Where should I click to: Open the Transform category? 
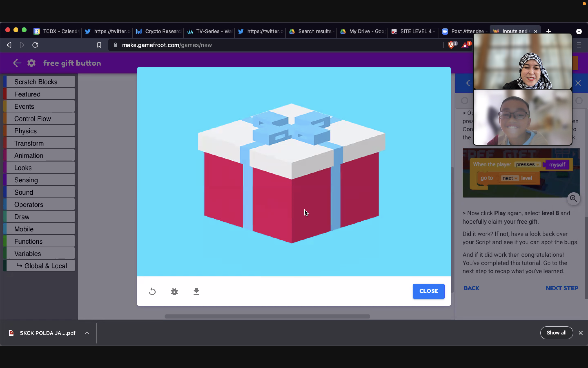coord(39,143)
